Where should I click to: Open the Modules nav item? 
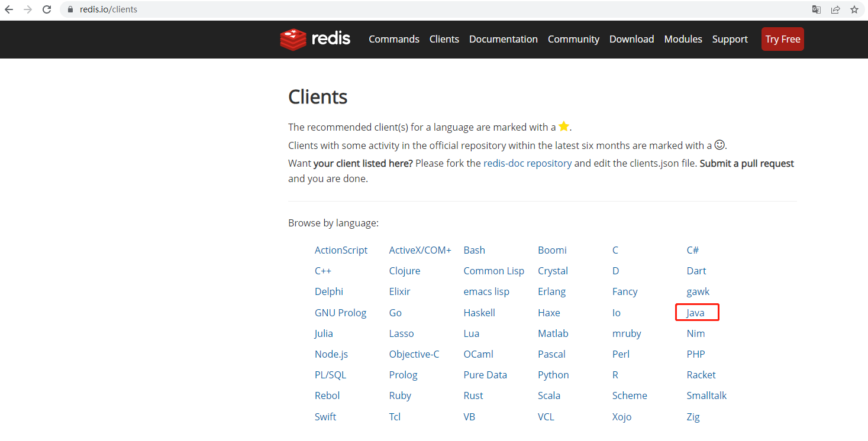(x=683, y=39)
